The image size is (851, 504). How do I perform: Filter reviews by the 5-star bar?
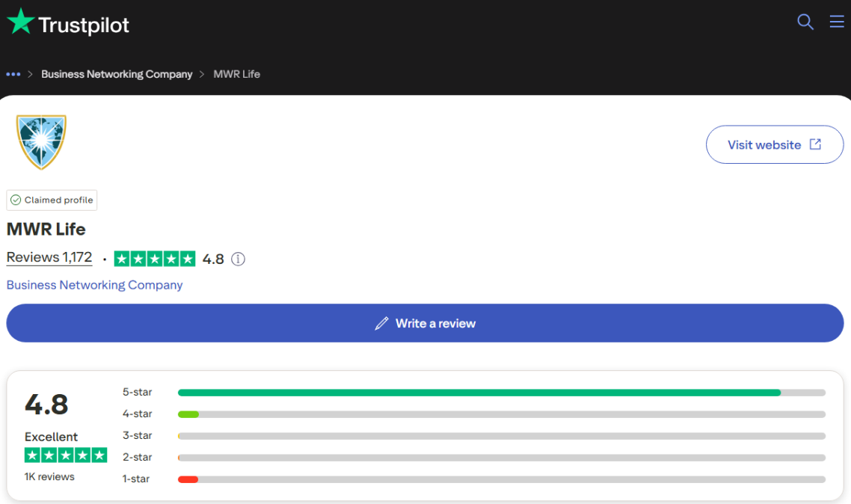coord(501,393)
